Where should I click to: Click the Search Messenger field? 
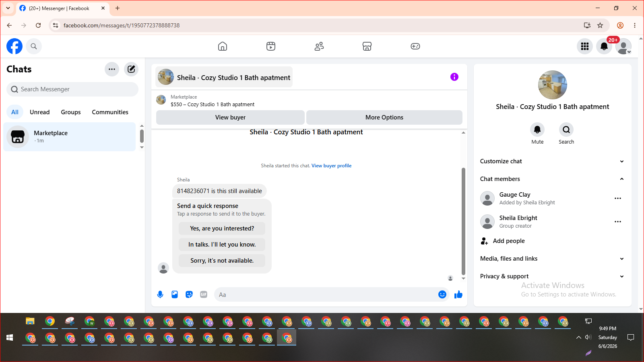(x=72, y=89)
